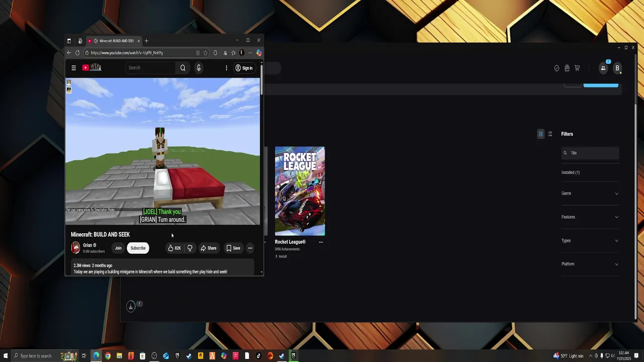
Task: Switch Epic library to list view
Action: [x=550, y=134]
